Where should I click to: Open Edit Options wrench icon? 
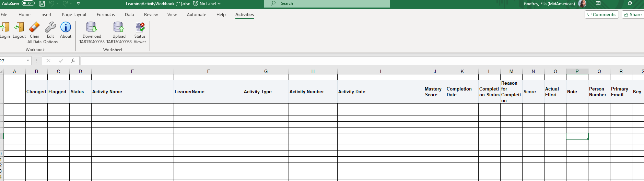[x=50, y=27]
